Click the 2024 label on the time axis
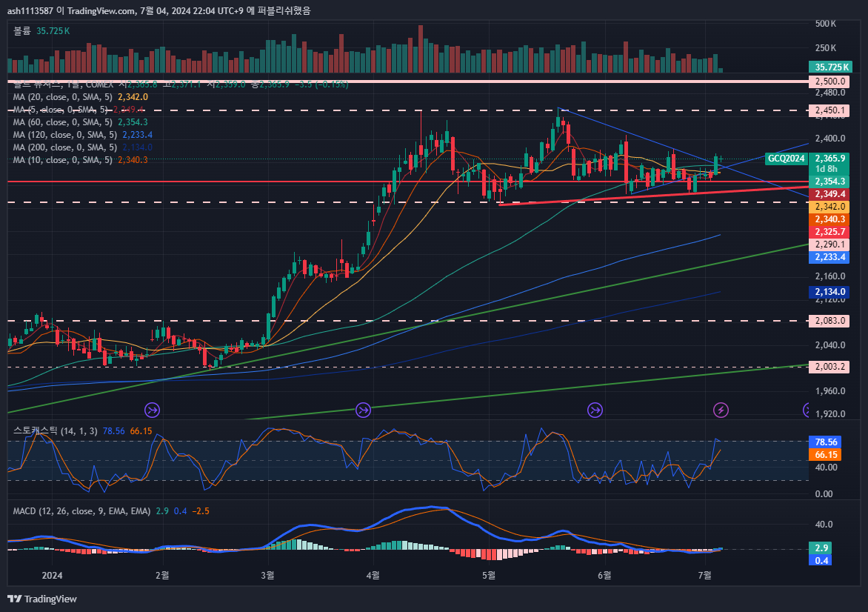This screenshot has height=612, width=868. [x=52, y=575]
